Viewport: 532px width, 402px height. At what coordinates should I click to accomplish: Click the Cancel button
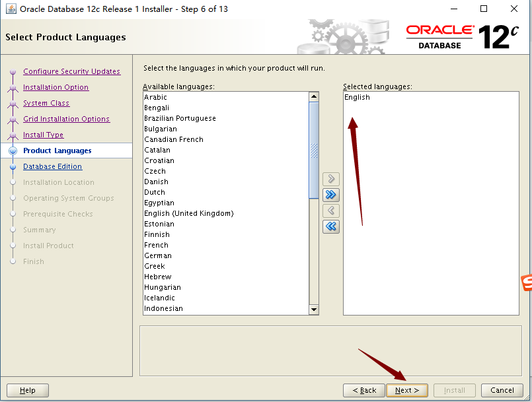[502, 390]
